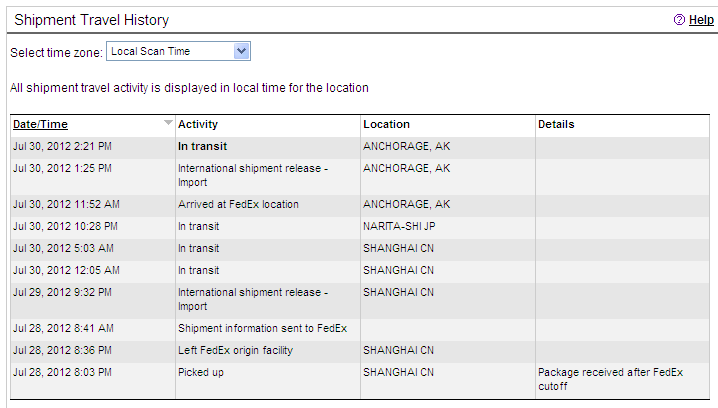Select Arrived at FedEx location row
The image size is (718, 408).
click(x=238, y=204)
